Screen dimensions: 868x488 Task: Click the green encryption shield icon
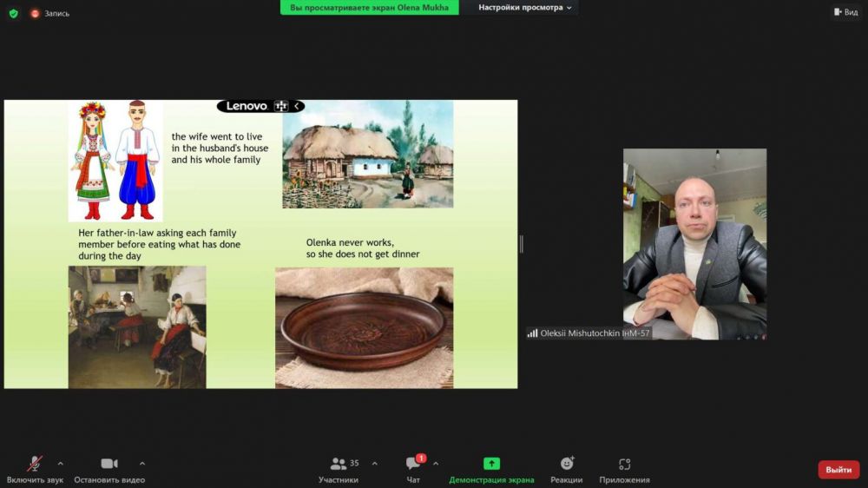click(13, 13)
